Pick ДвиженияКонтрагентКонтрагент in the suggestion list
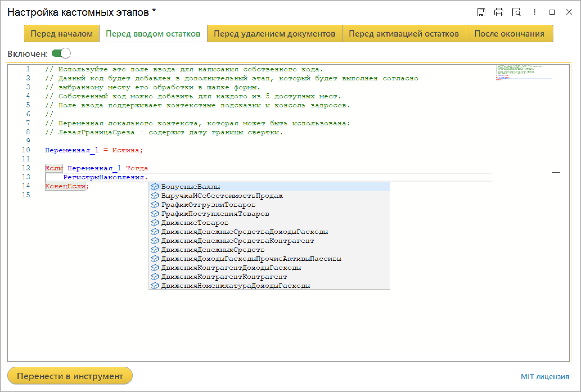Screen dimensions: 581x392 click(x=224, y=277)
